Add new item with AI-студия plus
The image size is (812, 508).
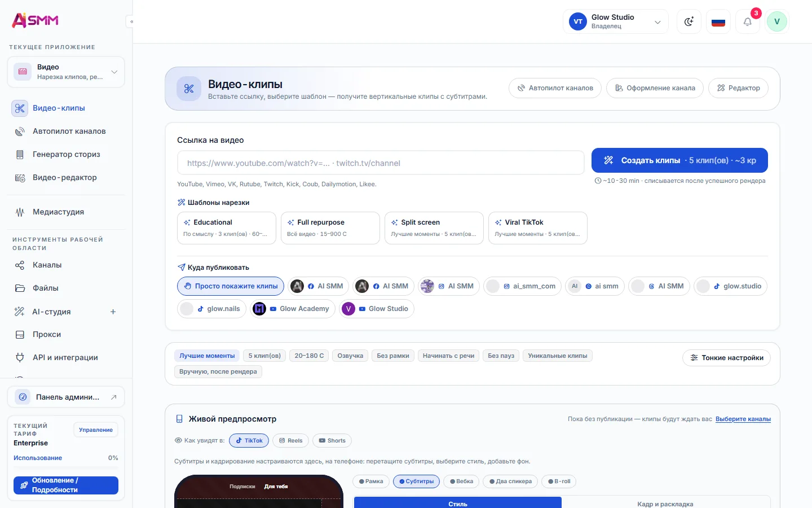point(113,312)
